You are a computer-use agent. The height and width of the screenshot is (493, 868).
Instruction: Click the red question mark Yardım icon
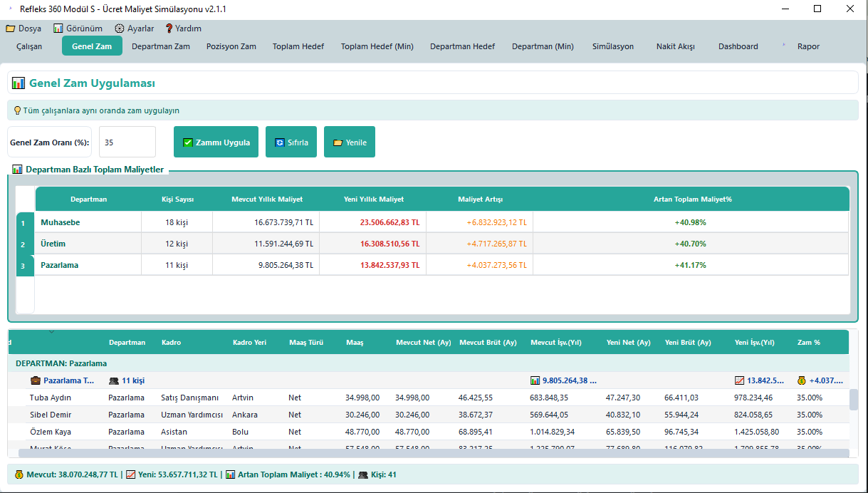pyautogui.click(x=169, y=28)
